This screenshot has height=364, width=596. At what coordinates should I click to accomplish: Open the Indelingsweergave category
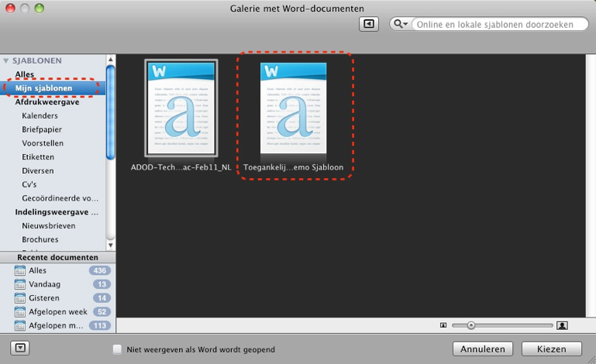(57, 212)
